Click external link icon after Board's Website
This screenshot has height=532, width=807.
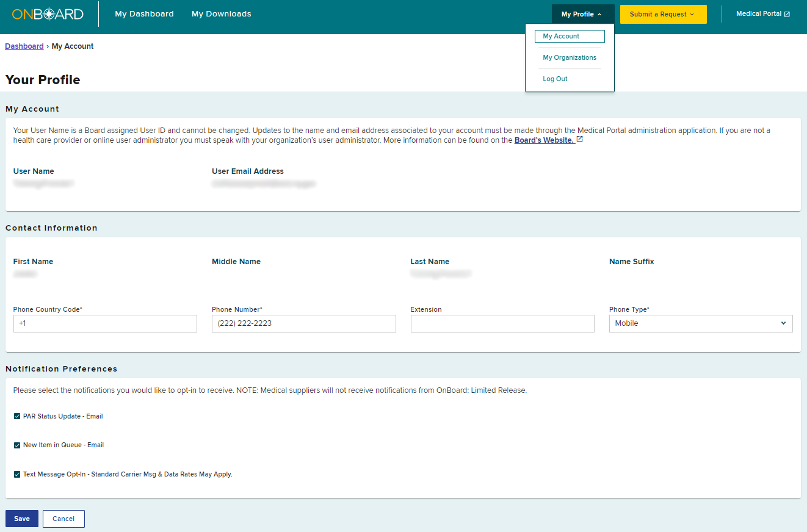579,140
